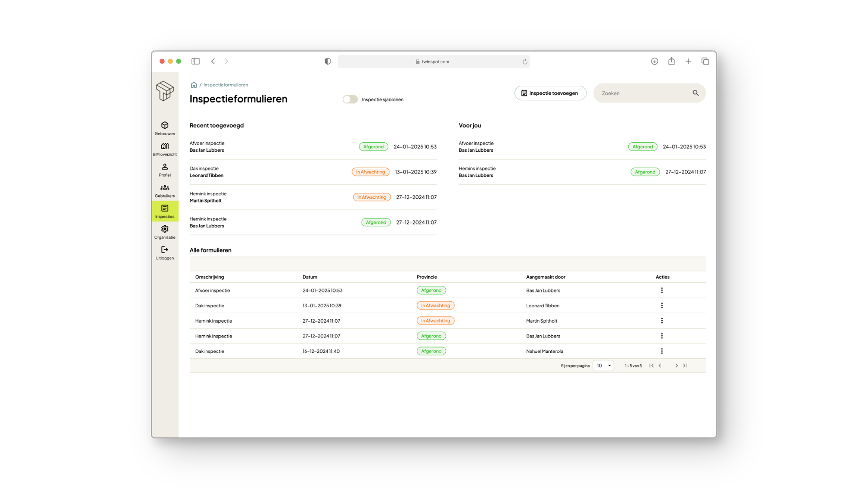Open Gebruikers section

[165, 191]
